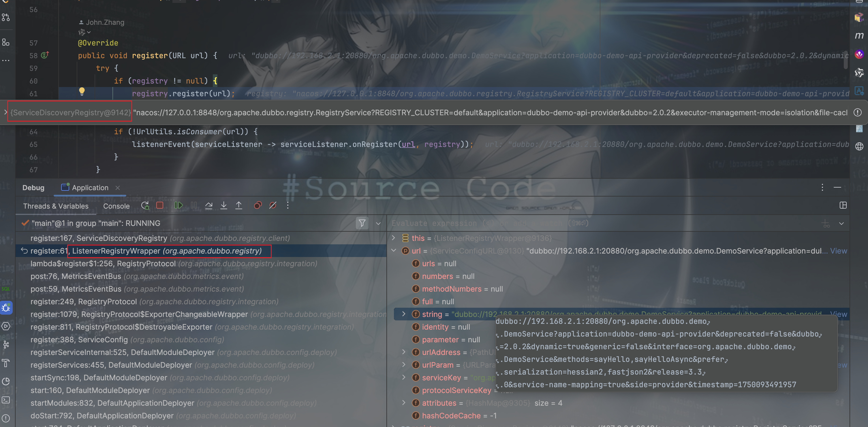The image size is (868, 427).
Task: Expand the serviceKey field node
Action: tap(404, 377)
